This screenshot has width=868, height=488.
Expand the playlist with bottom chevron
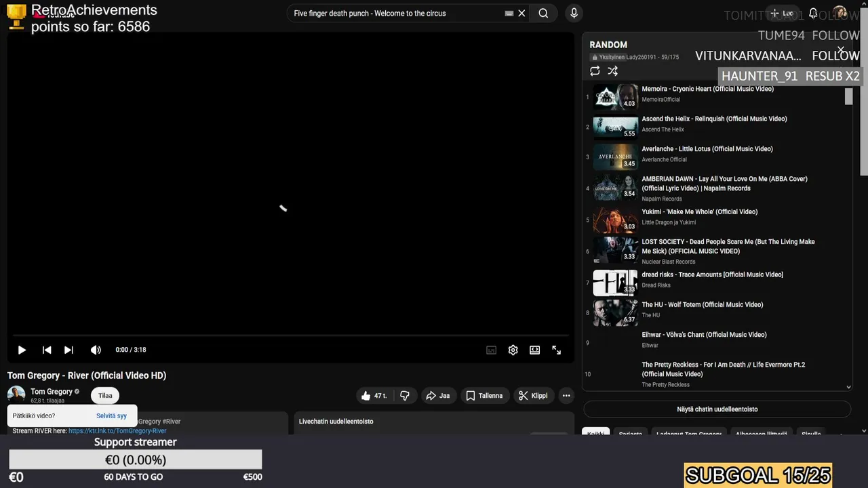click(x=848, y=387)
